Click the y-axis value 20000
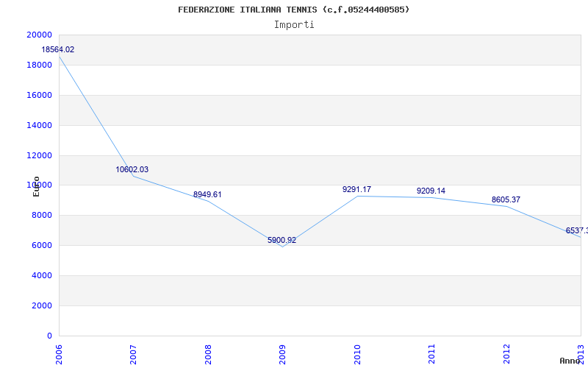This screenshot has width=588, height=368. click(39, 35)
